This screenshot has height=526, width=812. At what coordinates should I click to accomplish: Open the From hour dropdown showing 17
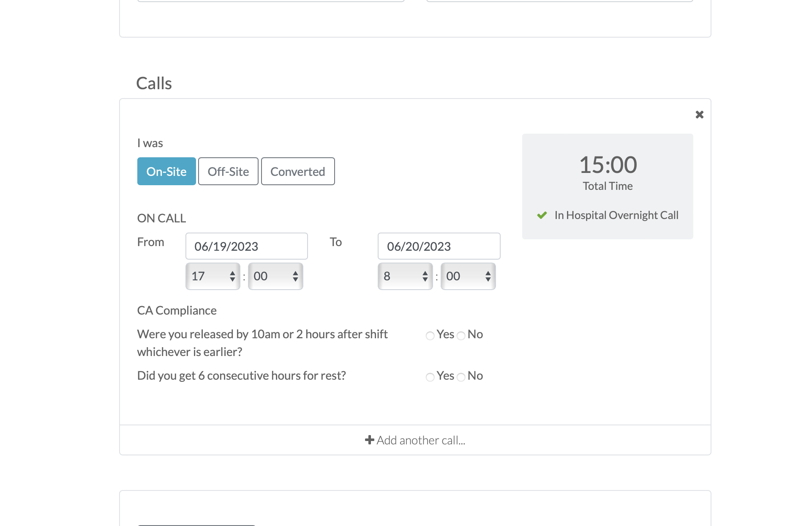coord(213,276)
